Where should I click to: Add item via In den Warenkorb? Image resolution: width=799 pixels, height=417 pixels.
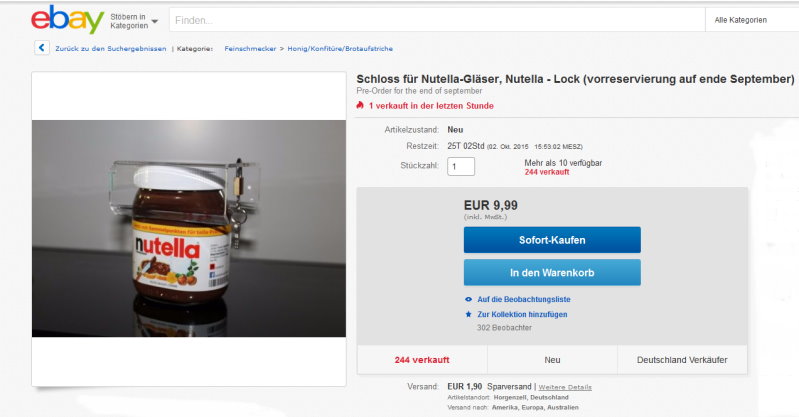552,272
